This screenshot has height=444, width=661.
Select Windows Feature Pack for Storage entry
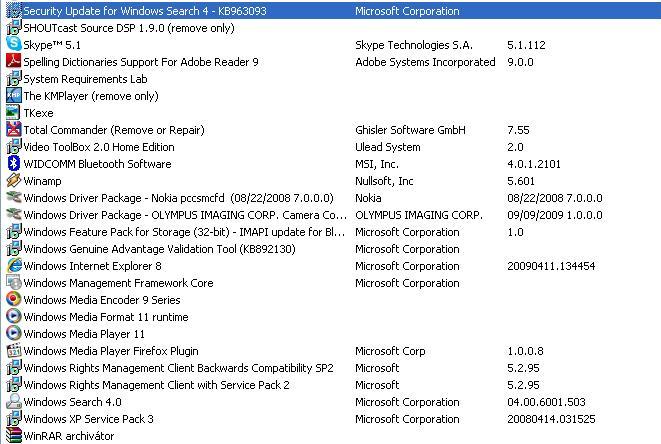point(184,232)
